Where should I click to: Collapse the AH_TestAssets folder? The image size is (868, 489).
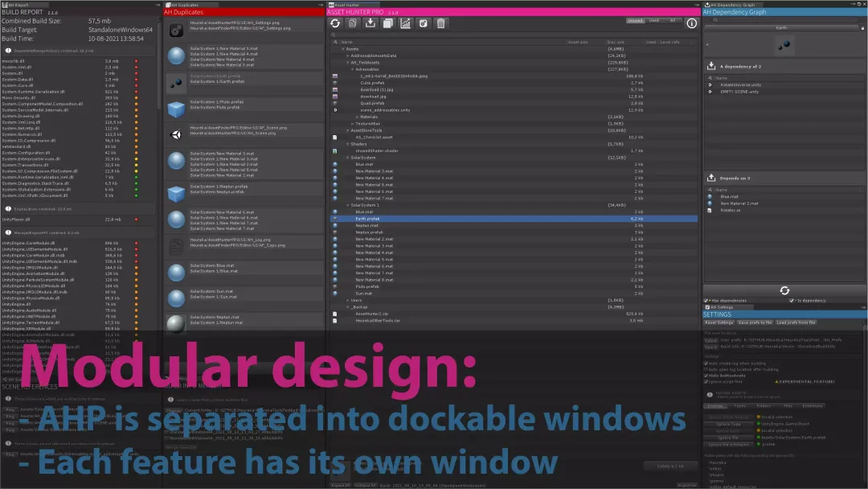[348, 63]
